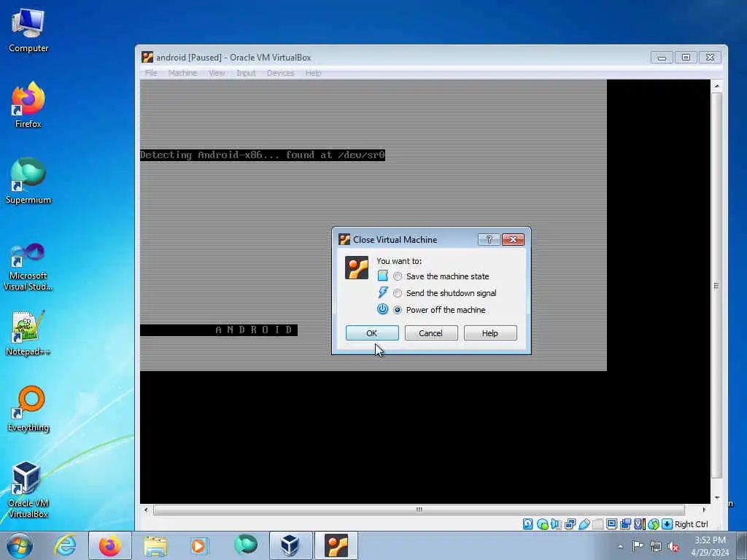Click Show desktop button at taskbar end
This screenshot has height=560, width=747.
(x=741, y=545)
